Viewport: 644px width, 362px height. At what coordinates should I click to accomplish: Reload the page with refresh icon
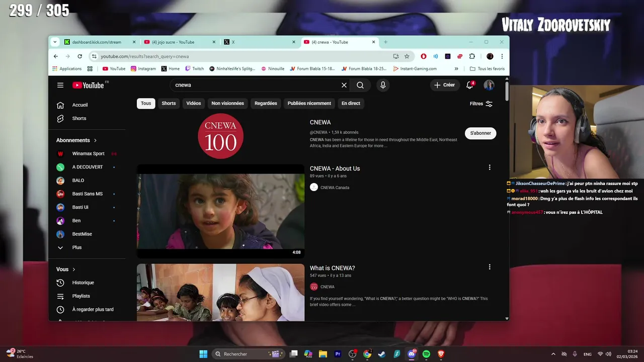click(x=79, y=56)
